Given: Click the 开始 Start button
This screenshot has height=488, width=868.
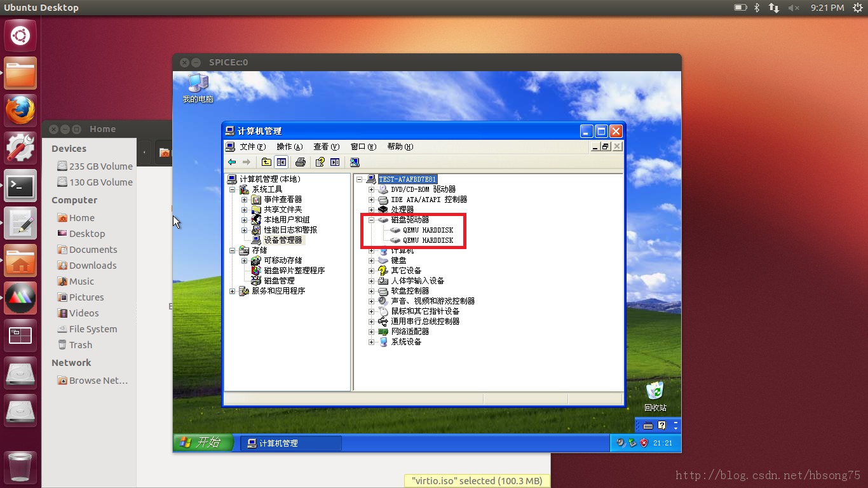Looking at the screenshot, I should pos(203,443).
